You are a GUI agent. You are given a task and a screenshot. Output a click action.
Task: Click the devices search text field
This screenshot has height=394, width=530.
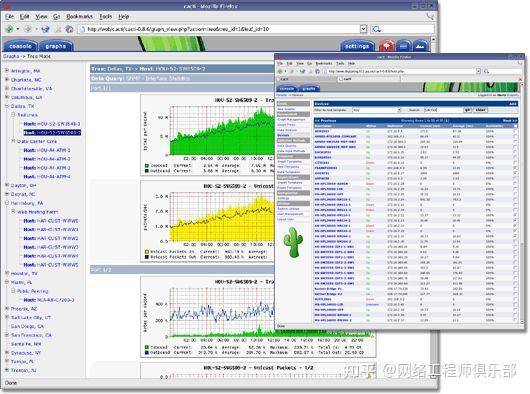(443, 110)
